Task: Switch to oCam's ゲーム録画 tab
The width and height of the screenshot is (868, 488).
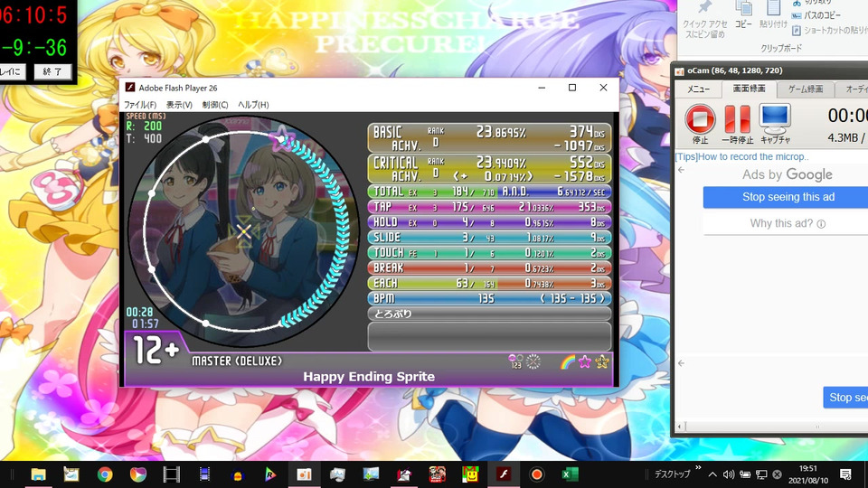Action: [806, 89]
